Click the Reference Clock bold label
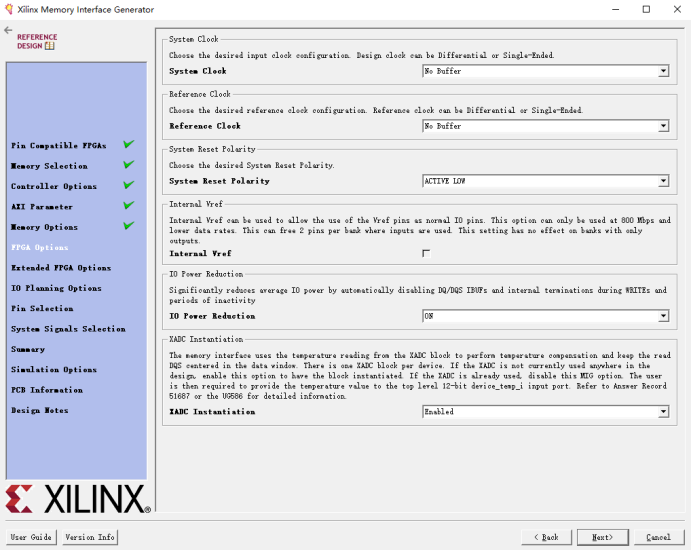Image resolution: width=695 pixels, height=555 pixels. click(x=205, y=126)
